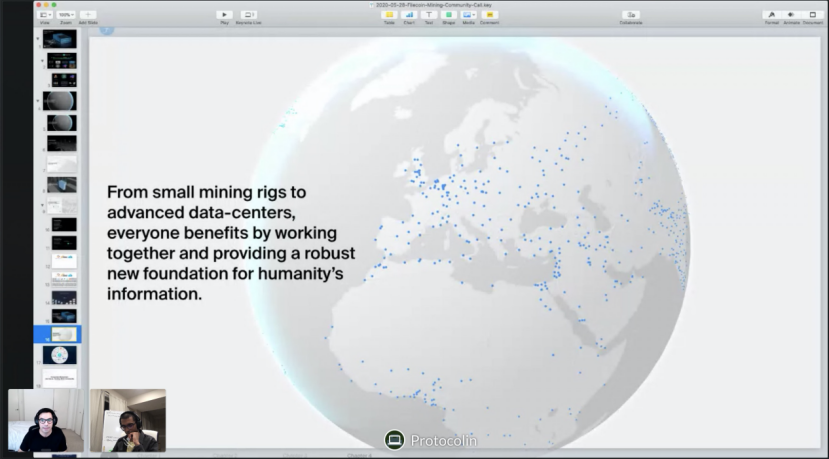Select slide 13 thumbnail in navigator
Viewport: 829px width, 459px height.
[64, 279]
